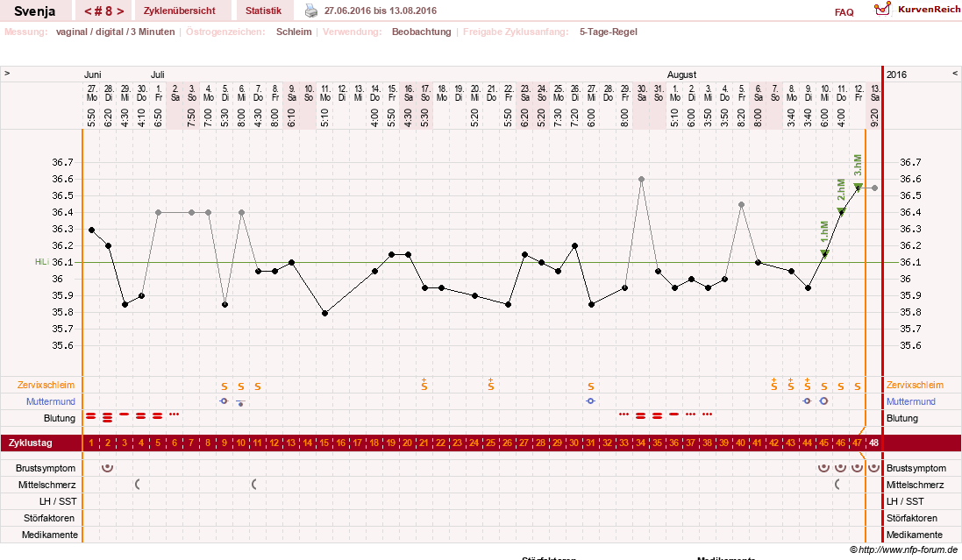This screenshot has width=962, height=560.
Task: Open the KurvenReich crown logo
Action: pyautogui.click(x=882, y=9)
